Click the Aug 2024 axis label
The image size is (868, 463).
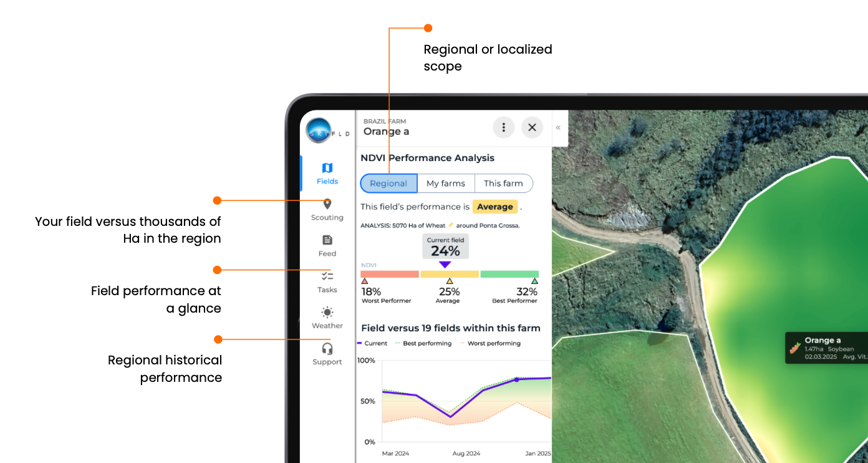466,454
